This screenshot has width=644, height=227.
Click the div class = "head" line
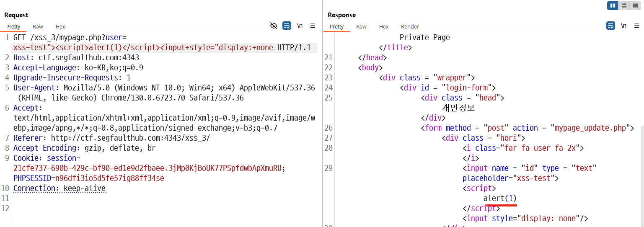pos(463,98)
